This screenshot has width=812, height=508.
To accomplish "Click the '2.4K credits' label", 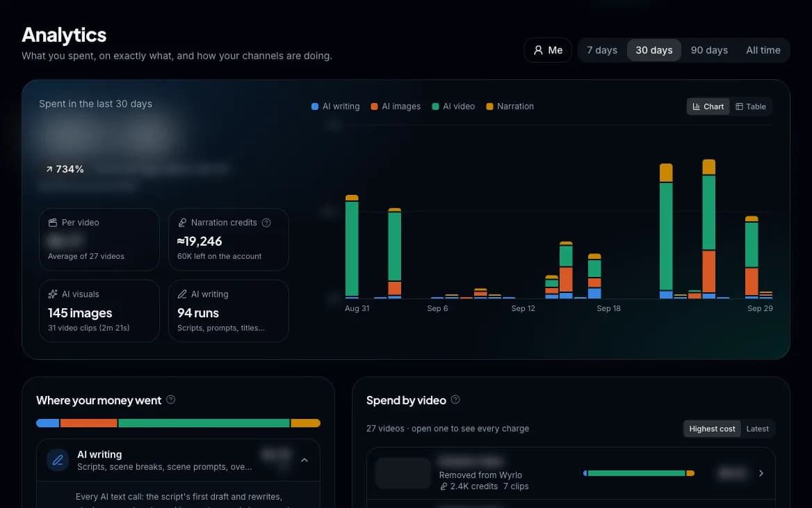I will tap(469, 486).
